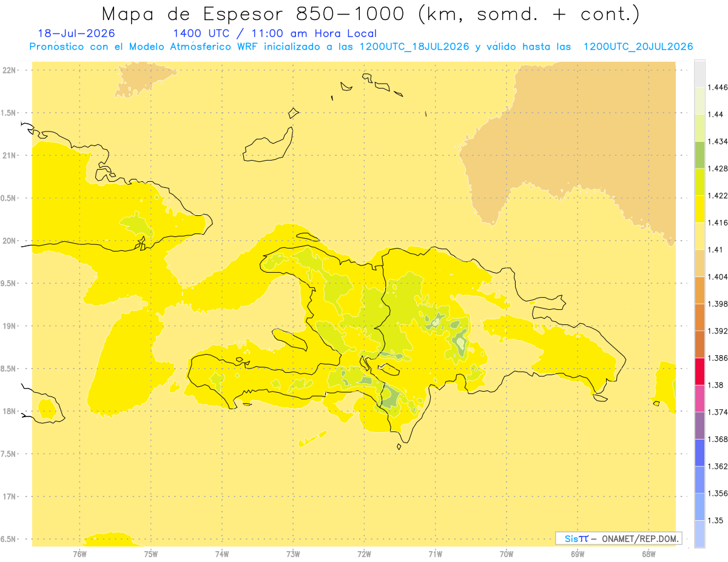Select the longitude label '75W'
Screen dimensions: 728x562
coord(150,554)
